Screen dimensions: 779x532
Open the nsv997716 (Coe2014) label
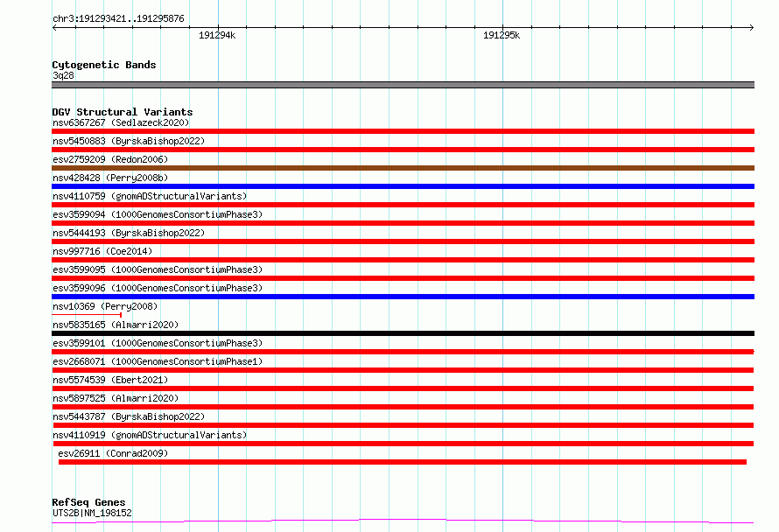102,251
